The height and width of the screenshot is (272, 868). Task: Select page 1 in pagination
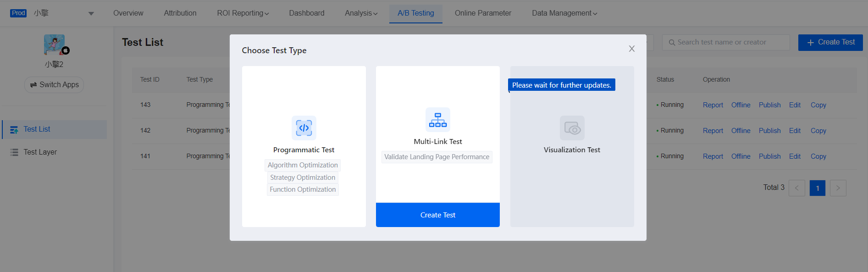coord(818,188)
